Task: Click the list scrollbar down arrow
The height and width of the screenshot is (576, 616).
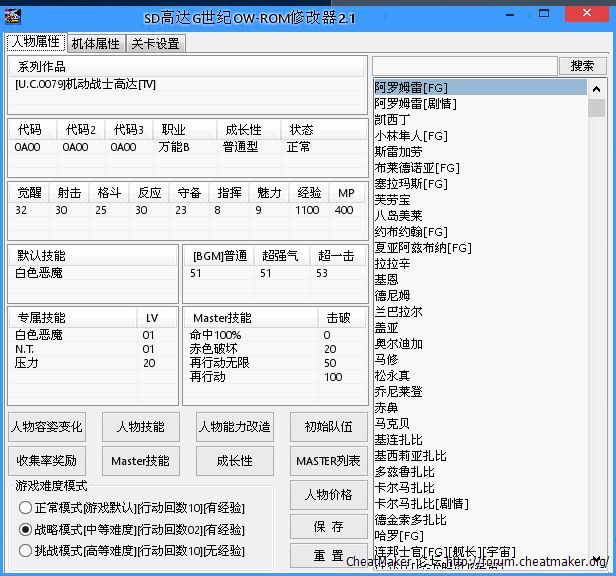Action: pyautogui.click(x=597, y=560)
